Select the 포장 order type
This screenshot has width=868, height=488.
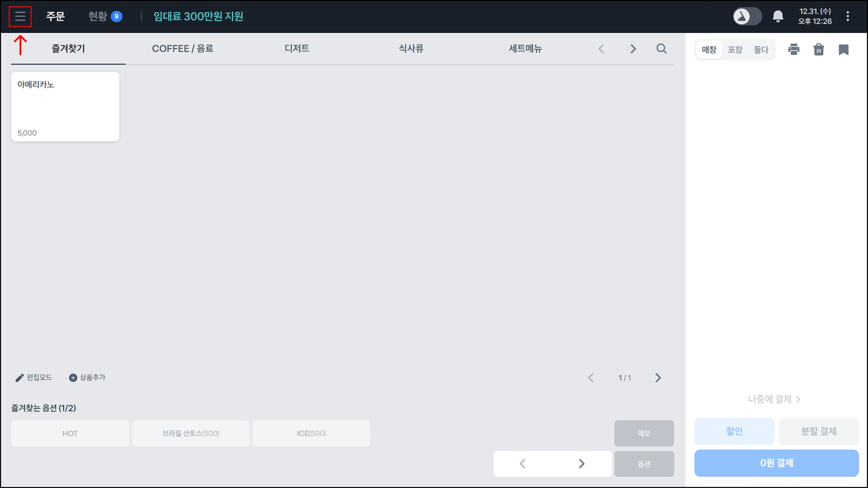[x=735, y=50]
